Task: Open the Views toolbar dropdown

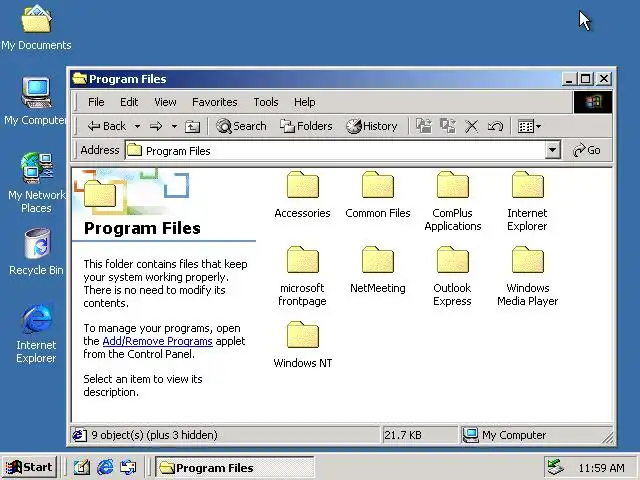Action: pyautogui.click(x=529, y=127)
